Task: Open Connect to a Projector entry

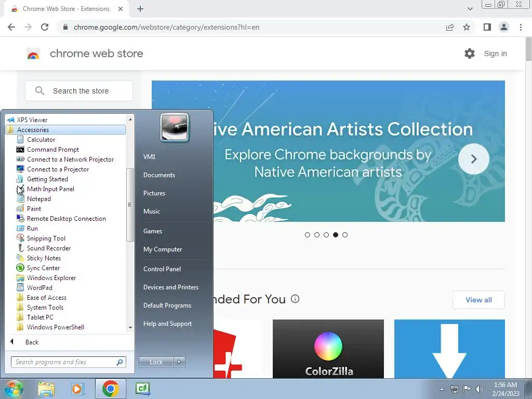Action: click(x=58, y=169)
